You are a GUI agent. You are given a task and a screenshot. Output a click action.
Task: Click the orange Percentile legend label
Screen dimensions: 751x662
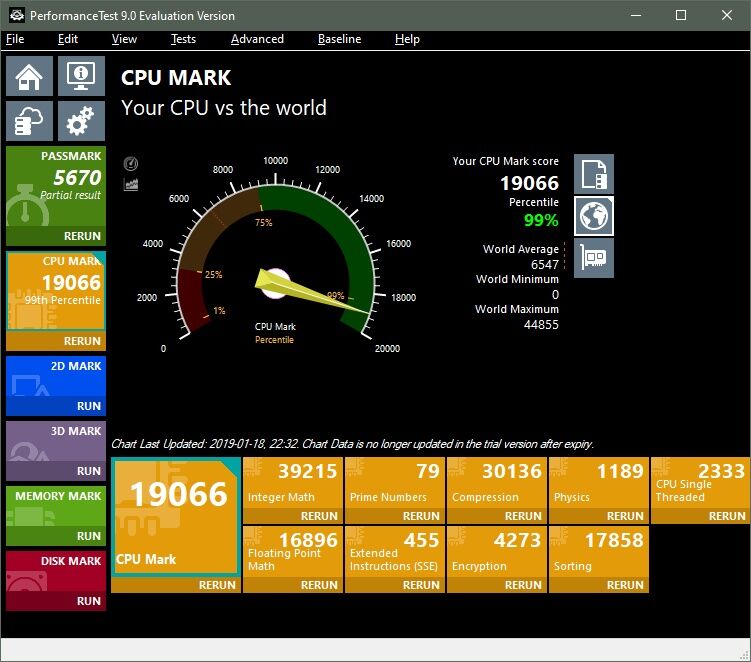[274, 340]
